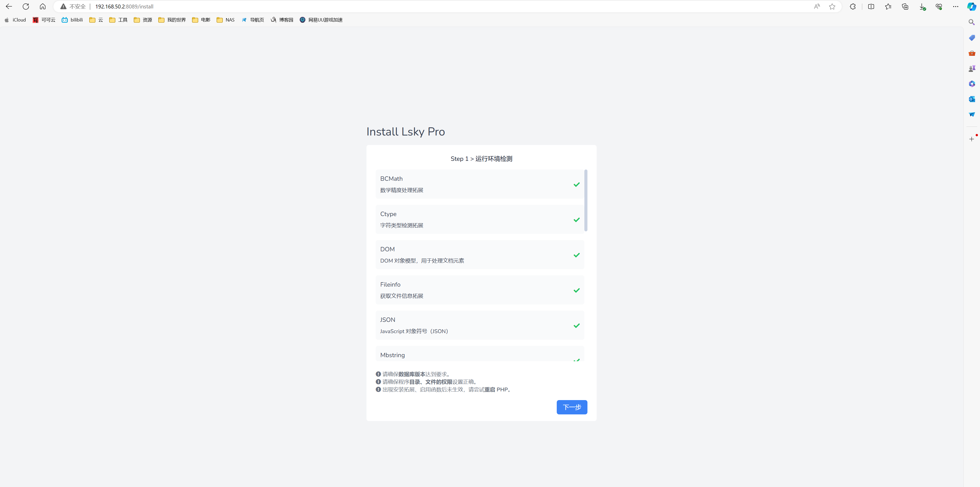Screen dimensions: 980x487
Task: Open sidebar Tools briefcase icon
Action: 972,53
